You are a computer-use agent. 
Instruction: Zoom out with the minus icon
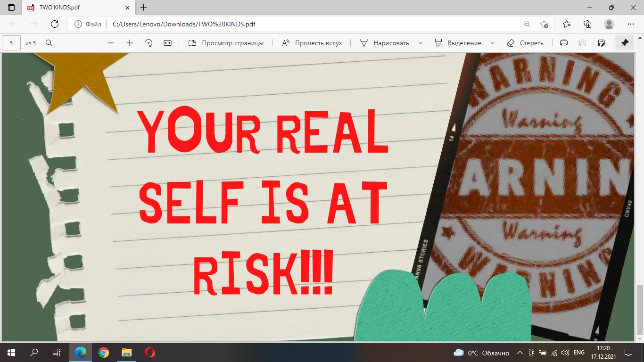pyautogui.click(x=111, y=43)
